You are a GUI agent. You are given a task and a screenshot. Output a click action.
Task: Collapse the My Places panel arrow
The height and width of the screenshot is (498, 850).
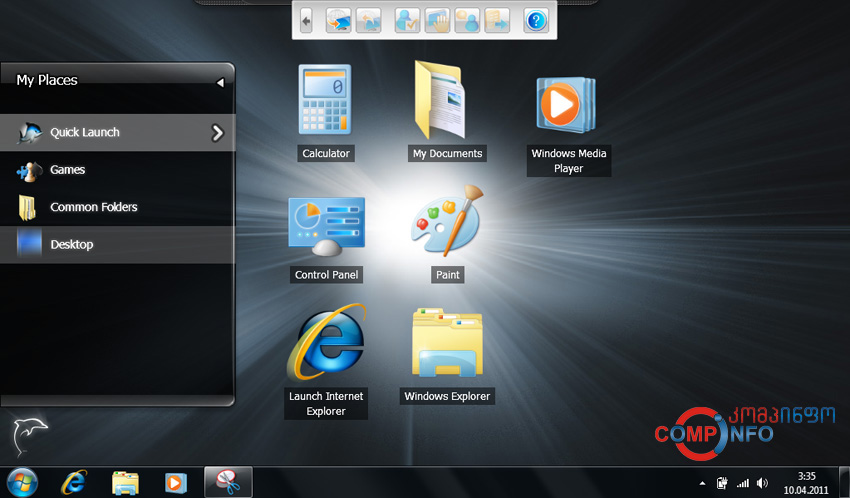(220, 83)
